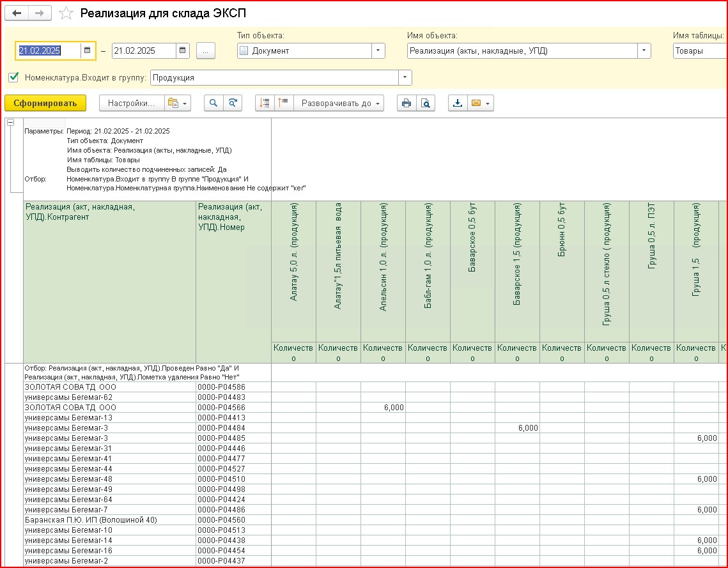
Task: Click the Имя таблицы field showing Товары
Action: click(x=700, y=50)
